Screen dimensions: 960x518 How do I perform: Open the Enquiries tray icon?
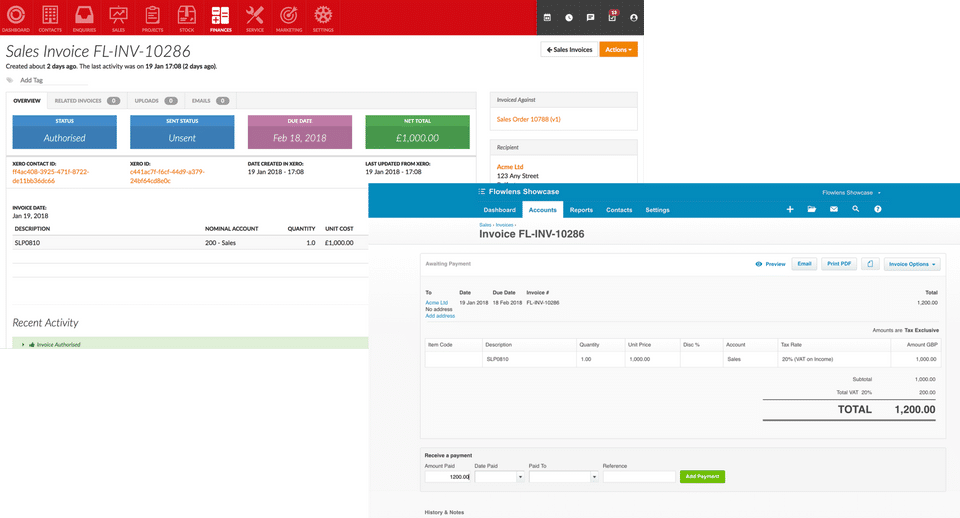click(x=84, y=18)
